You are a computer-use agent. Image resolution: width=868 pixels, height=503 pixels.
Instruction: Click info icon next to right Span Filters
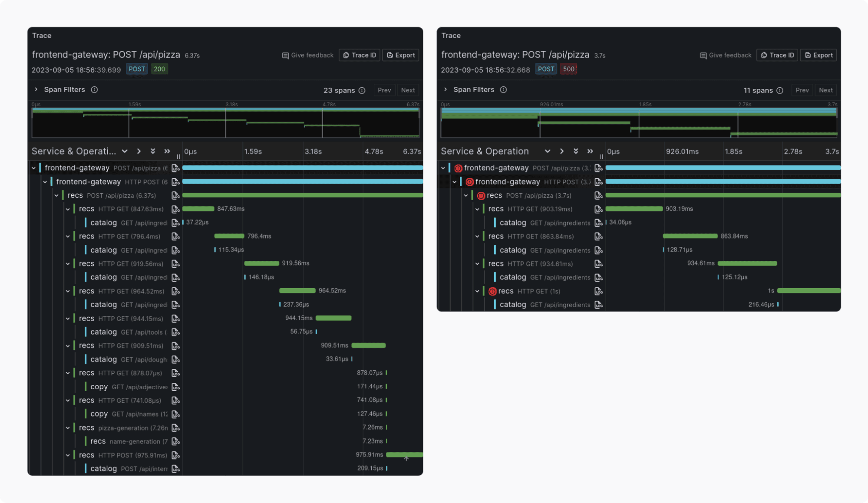(x=503, y=89)
